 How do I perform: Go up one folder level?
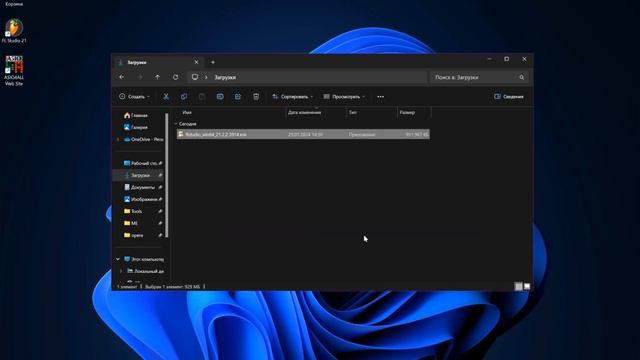(158, 77)
